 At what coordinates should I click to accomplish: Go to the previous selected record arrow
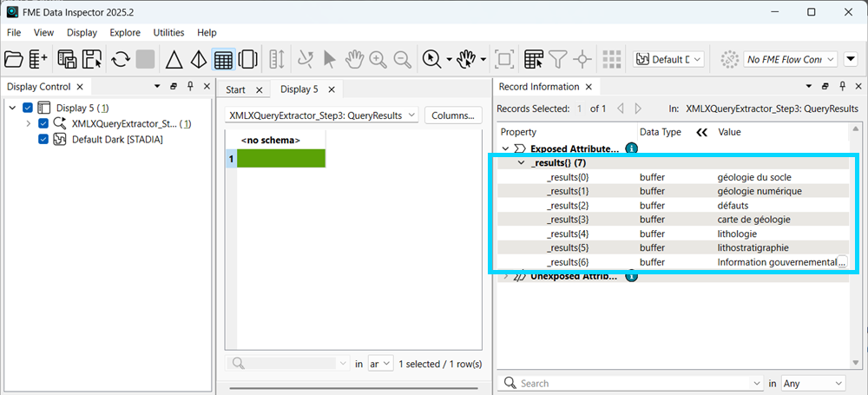click(x=620, y=109)
